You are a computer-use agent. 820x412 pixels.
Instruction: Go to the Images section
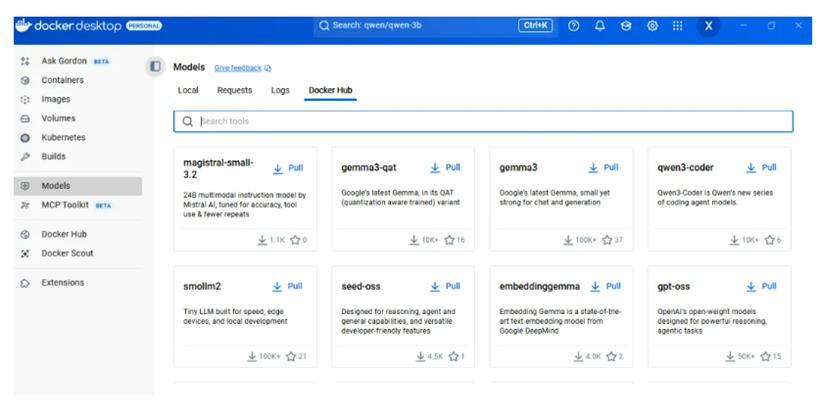[55, 99]
